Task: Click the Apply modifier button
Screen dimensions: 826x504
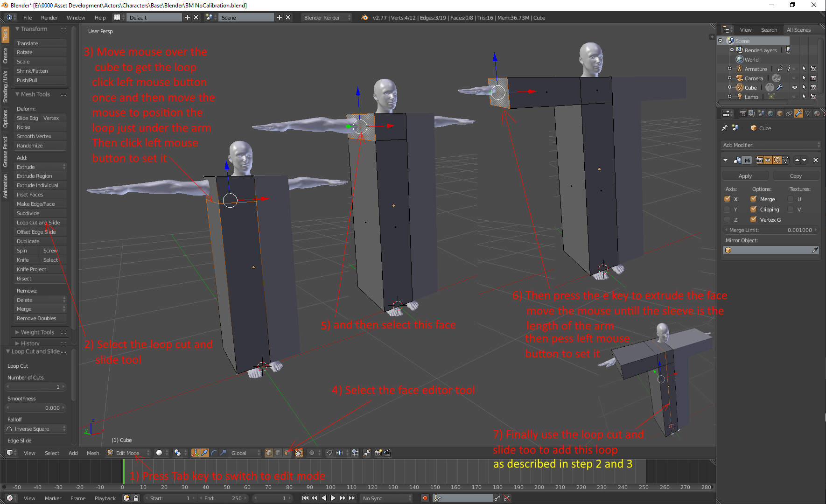Action: pos(745,176)
